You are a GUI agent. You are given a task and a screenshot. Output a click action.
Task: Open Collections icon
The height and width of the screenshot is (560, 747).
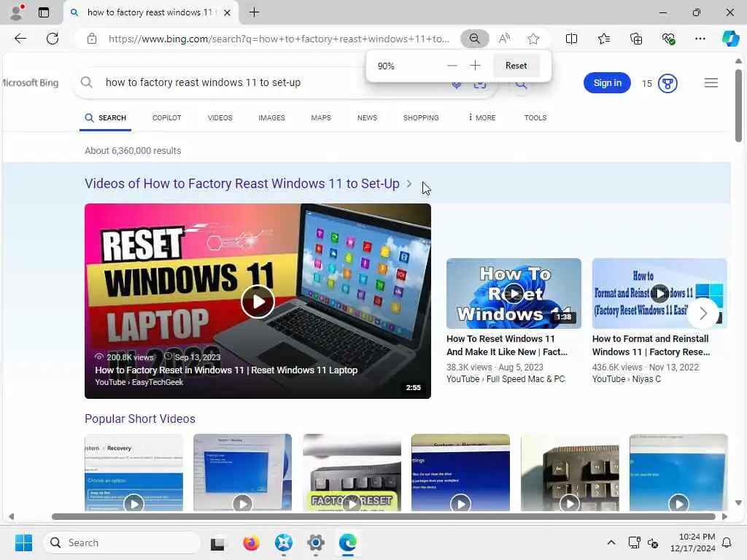(636, 39)
